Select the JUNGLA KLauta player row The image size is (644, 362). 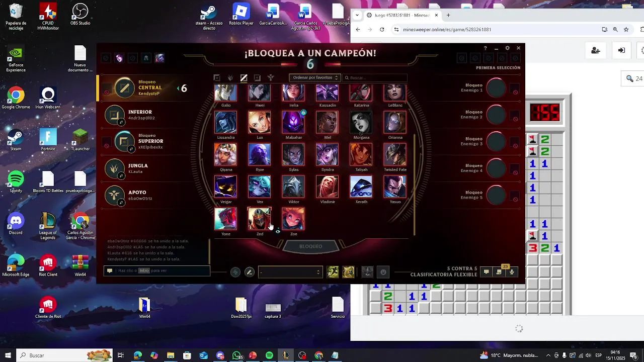tap(146, 168)
